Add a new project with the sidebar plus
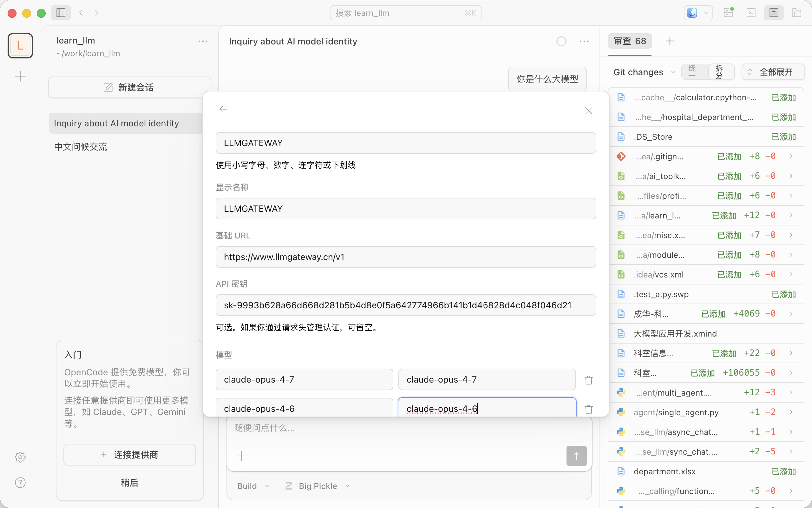The height and width of the screenshot is (508, 812). point(20,76)
